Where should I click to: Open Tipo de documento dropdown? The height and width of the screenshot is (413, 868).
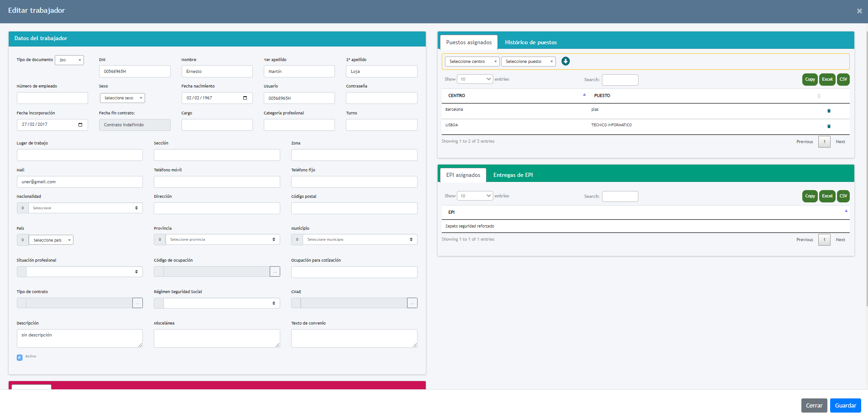pyautogui.click(x=69, y=60)
